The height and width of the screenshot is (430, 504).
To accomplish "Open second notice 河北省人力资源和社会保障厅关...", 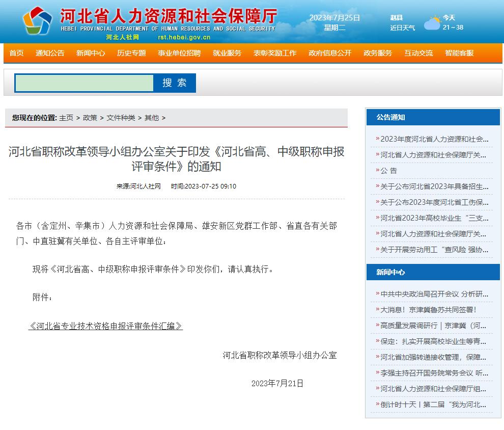I will point(433,155).
